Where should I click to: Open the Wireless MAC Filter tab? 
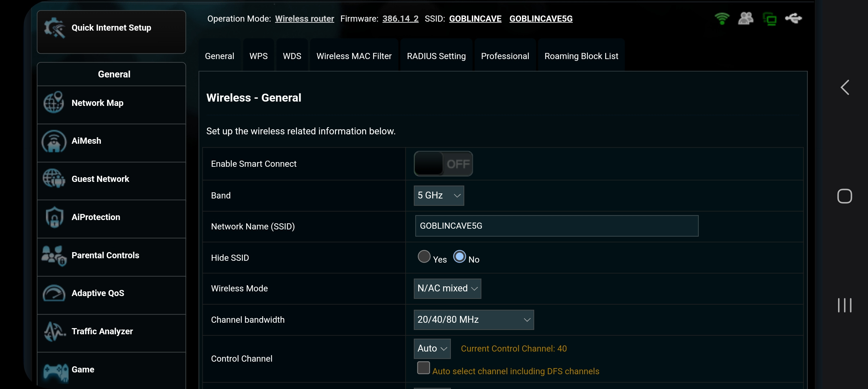[x=354, y=56]
